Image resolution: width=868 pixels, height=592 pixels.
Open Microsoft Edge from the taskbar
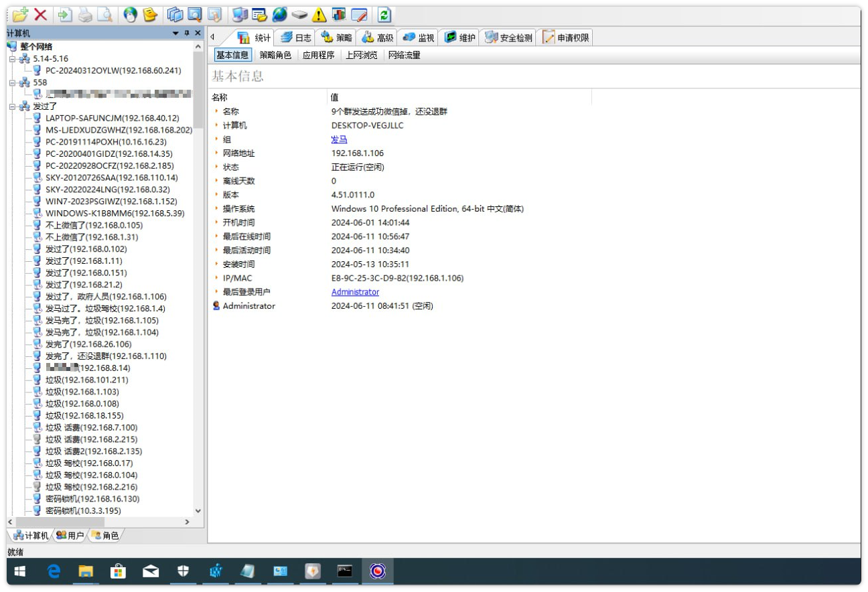pyautogui.click(x=54, y=571)
